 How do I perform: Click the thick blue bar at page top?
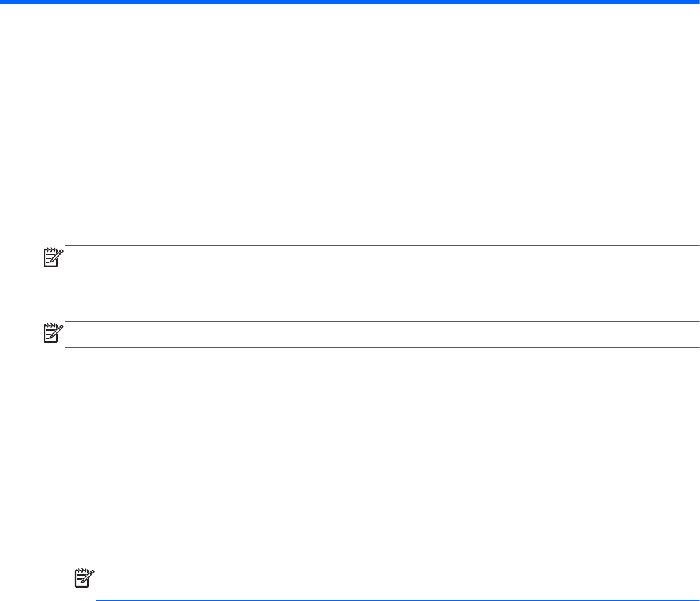click(350, 2)
